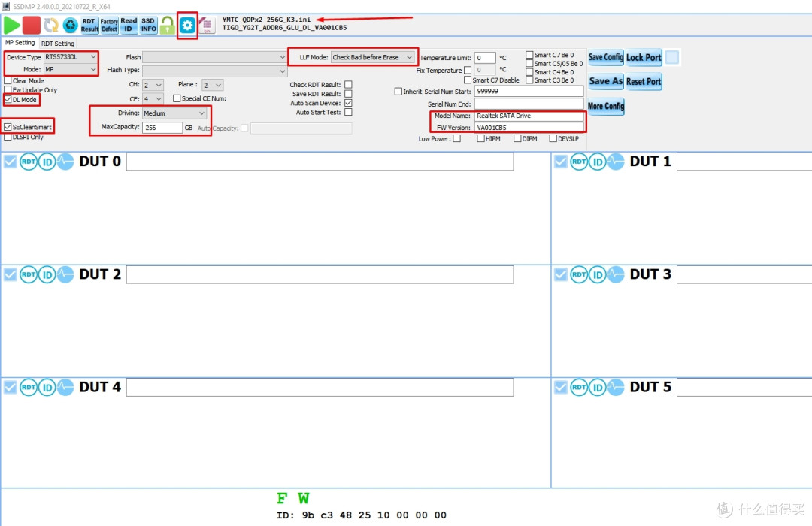This screenshot has width=812, height=526.
Task: Uncheck the DL Mode checkbox
Action: (x=8, y=99)
